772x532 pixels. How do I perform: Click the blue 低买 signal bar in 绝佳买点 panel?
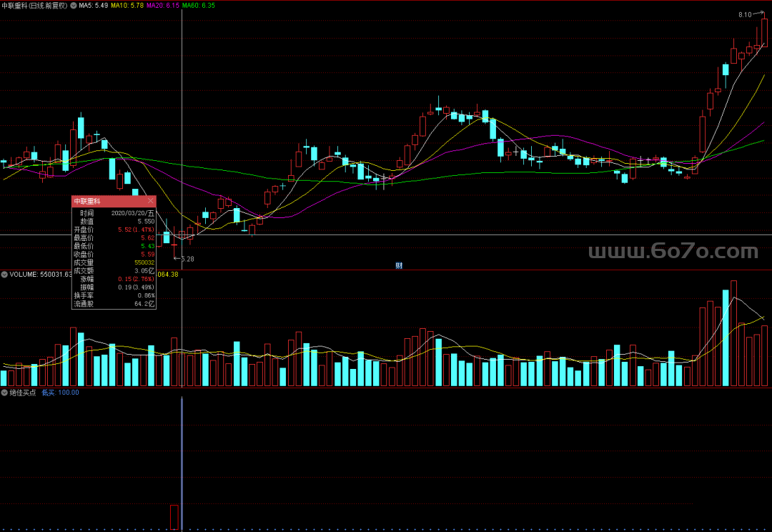[x=182, y=463]
